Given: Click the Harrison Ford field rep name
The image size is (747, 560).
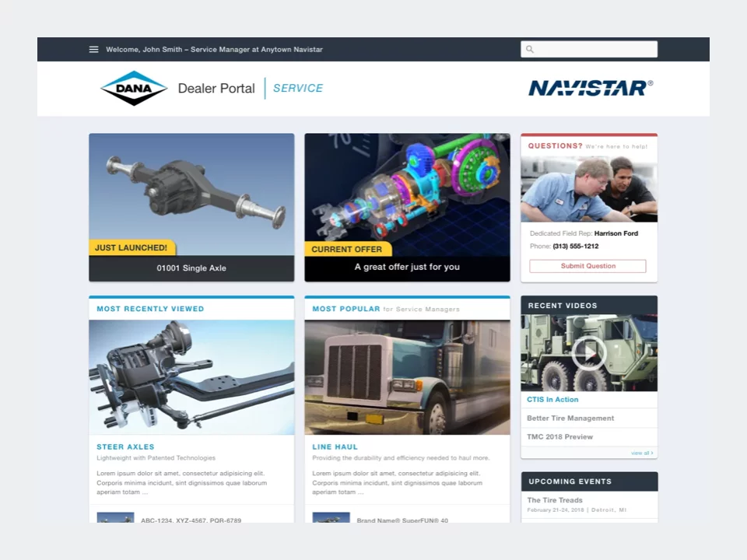Looking at the screenshot, I should coord(616,233).
